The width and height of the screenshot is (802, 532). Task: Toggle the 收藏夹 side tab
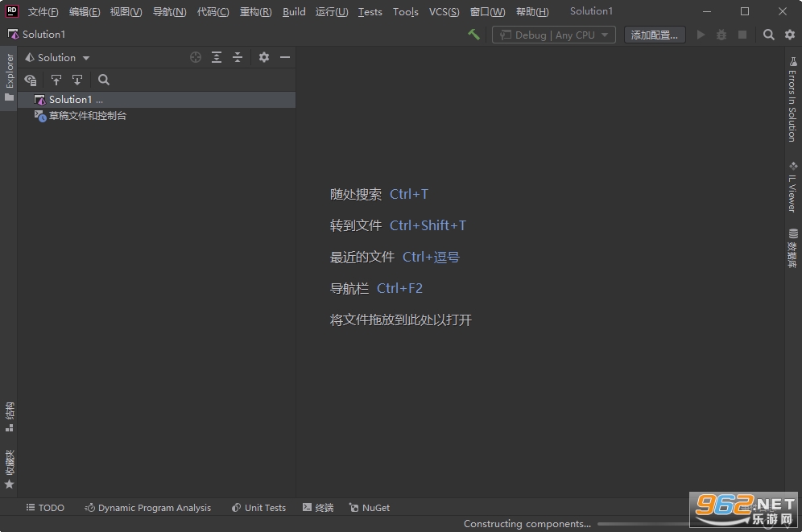(x=9, y=468)
